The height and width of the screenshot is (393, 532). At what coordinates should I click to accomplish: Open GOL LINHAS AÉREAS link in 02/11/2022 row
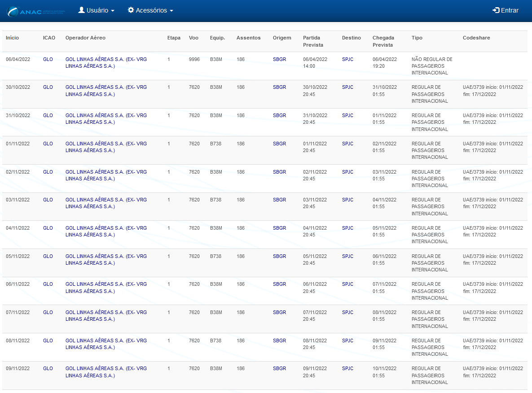point(106,175)
